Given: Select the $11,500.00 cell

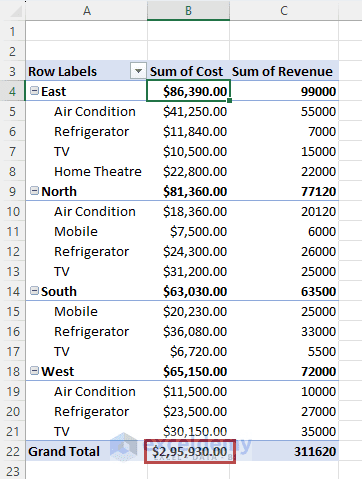Looking at the screenshot, I should (x=188, y=391).
